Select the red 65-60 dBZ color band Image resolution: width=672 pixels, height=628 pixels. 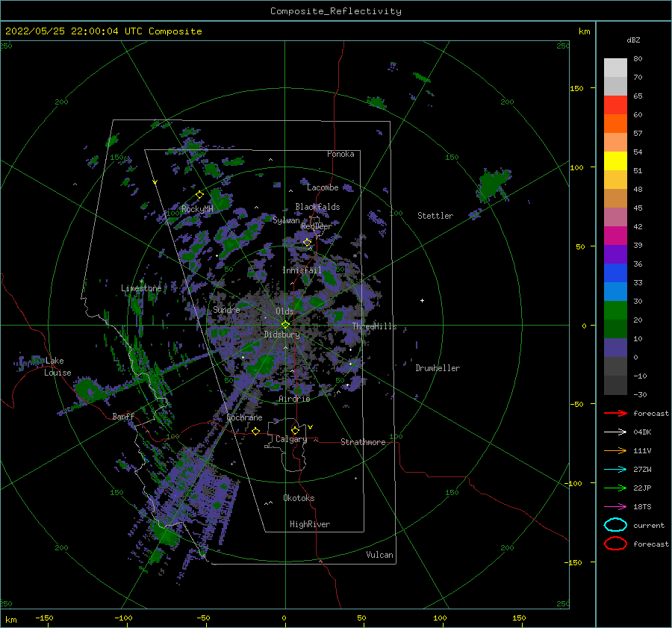click(615, 105)
